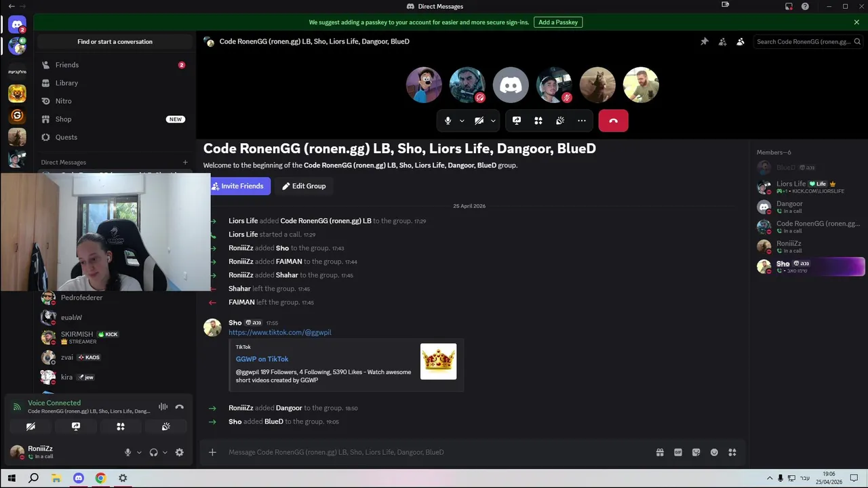The image size is (868, 488).
Task: Open camera options arrow in call controls
Action: [x=493, y=121]
